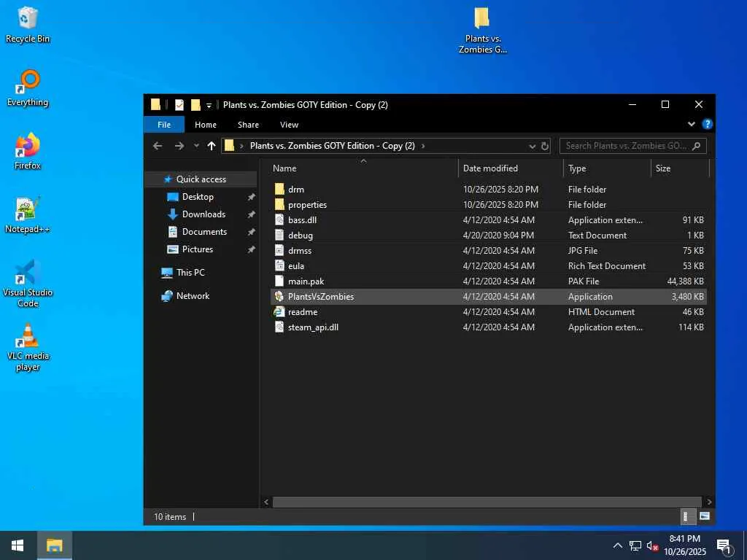The height and width of the screenshot is (560, 747).
Task: Open the recent locations dropdown arrow
Action: coord(196,146)
